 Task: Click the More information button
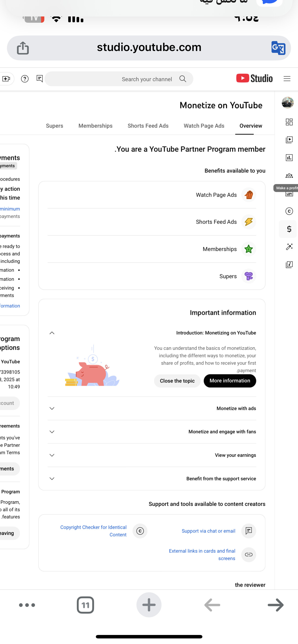click(230, 381)
